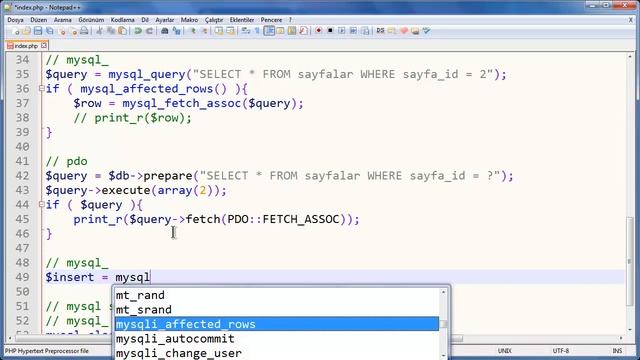Image resolution: width=640 pixels, height=360 pixels.
Task: Open the Ayarlar menu
Action: point(164,20)
